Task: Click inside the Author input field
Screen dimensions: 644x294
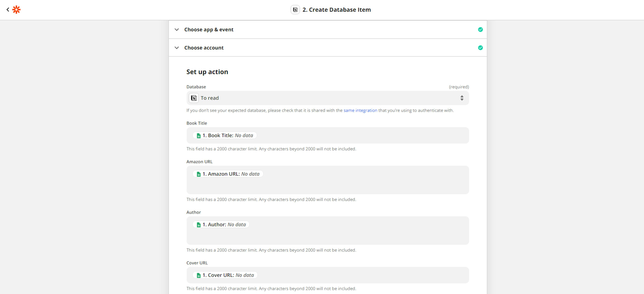Action: 328,230
